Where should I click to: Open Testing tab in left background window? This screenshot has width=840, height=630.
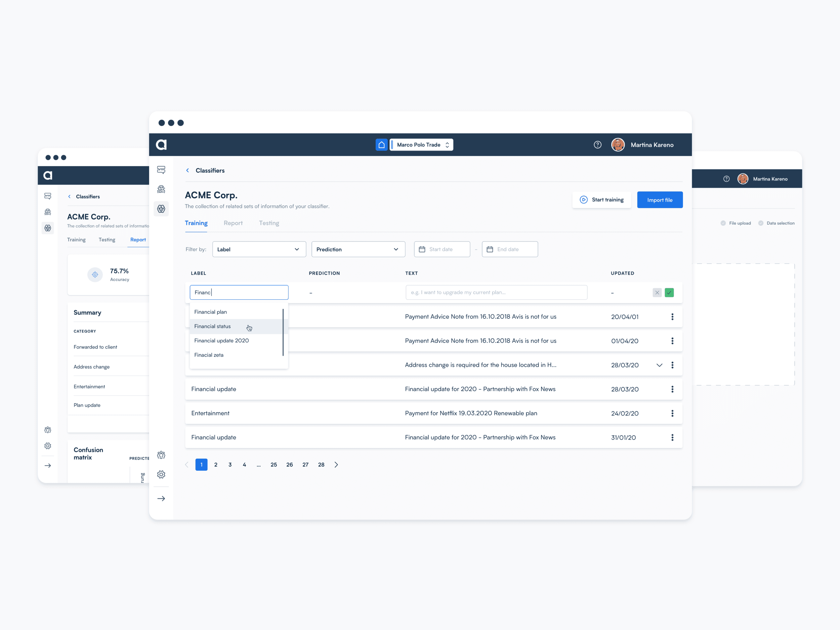point(107,240)
